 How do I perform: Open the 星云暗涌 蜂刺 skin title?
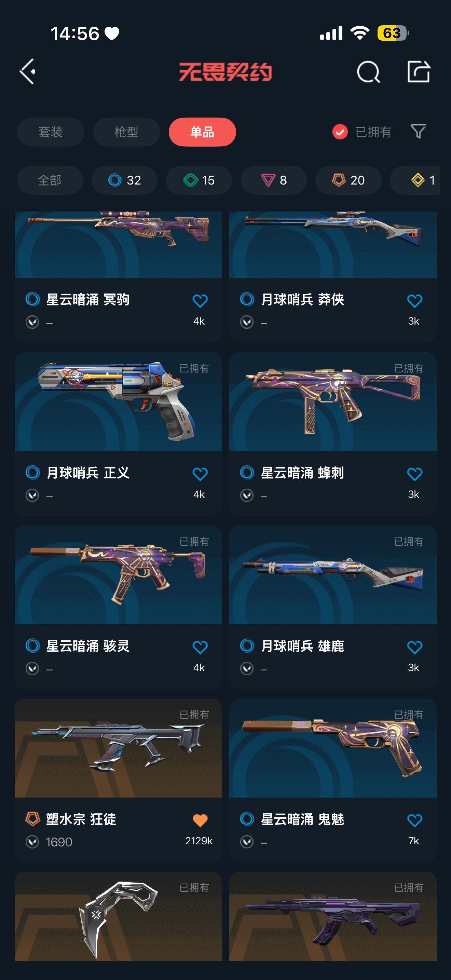tap(302, 473)
